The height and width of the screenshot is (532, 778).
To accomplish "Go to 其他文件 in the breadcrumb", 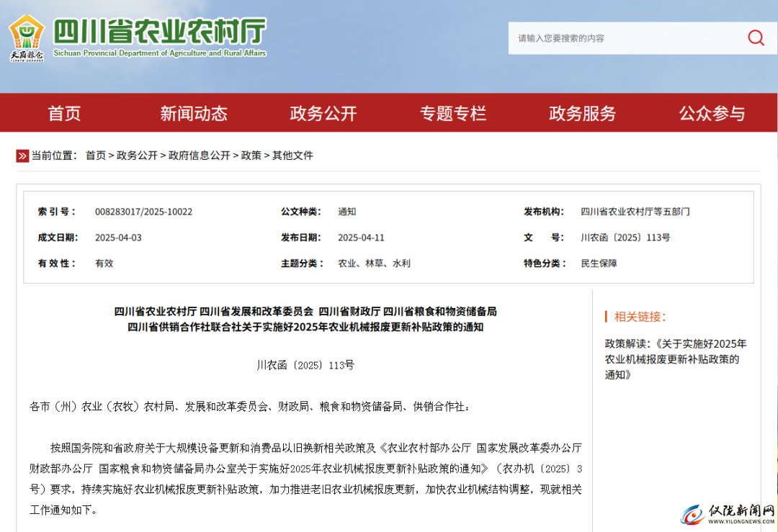I will click(x=292, y=155).
